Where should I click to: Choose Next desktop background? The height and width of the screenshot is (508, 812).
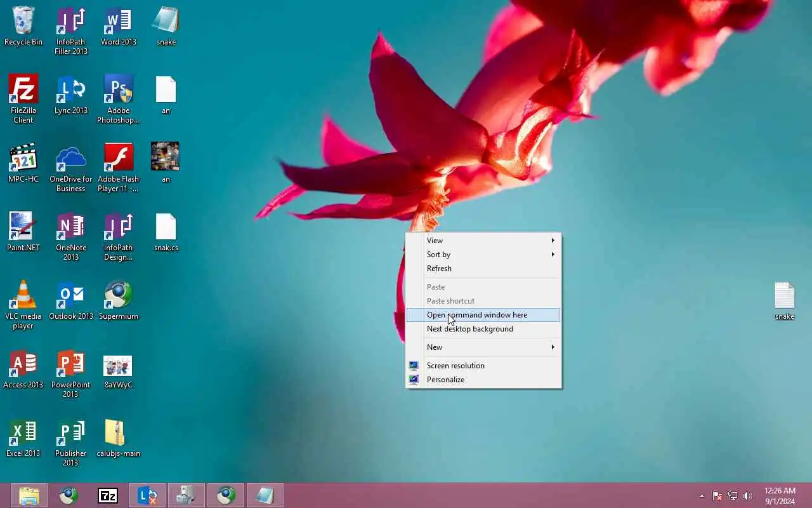coord(483,329)
